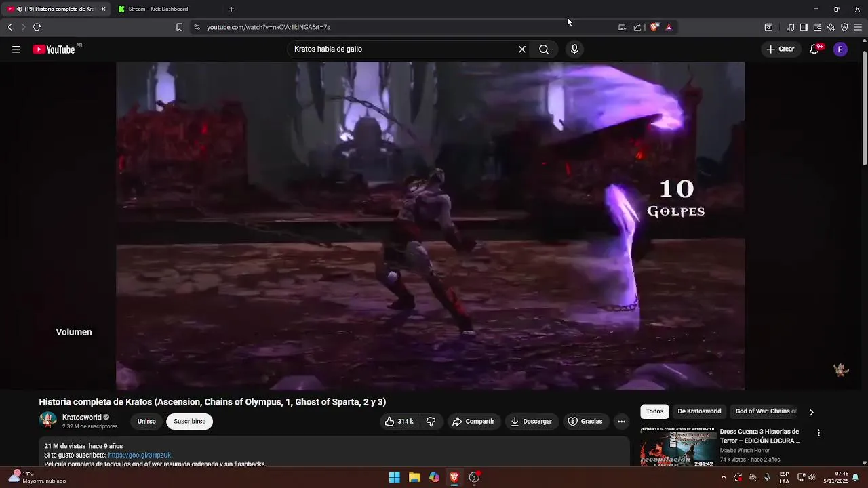Open Brave Wallet icon
This screenshot has height=488, width=868.
pos(817,27)
